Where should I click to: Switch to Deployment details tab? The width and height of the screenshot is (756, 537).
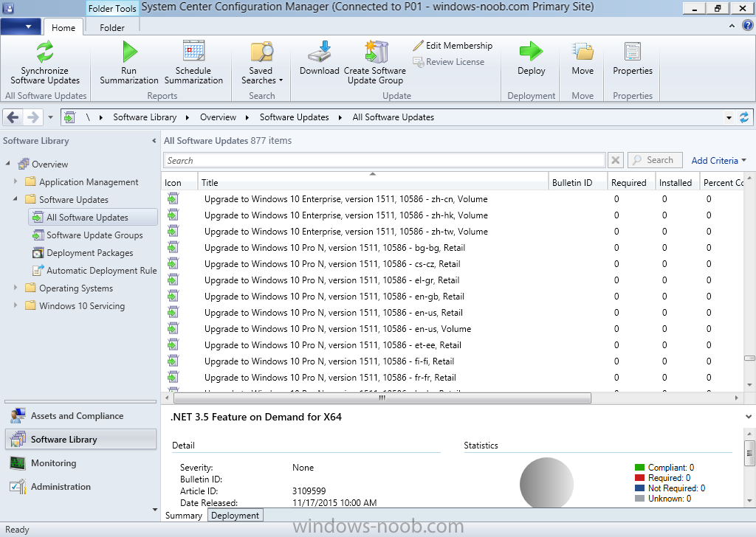[236, 516]
